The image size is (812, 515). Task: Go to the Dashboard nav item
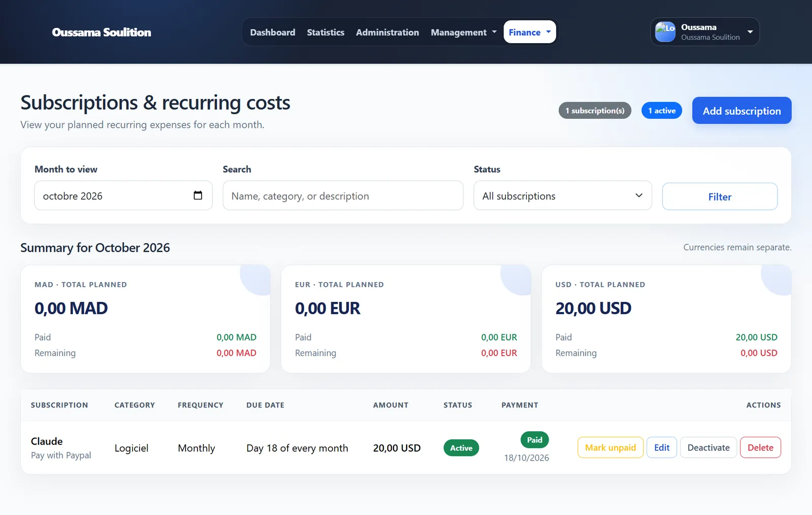point(273,32)
